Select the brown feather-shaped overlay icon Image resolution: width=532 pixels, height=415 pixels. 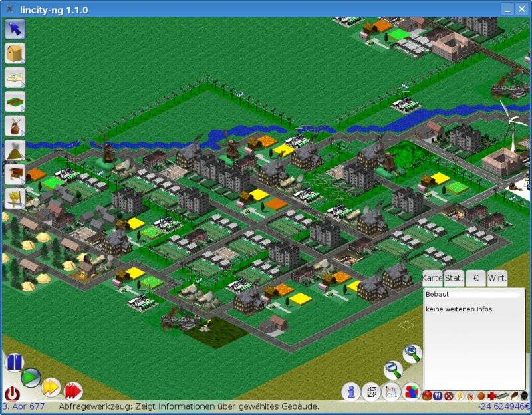[514, 396]
